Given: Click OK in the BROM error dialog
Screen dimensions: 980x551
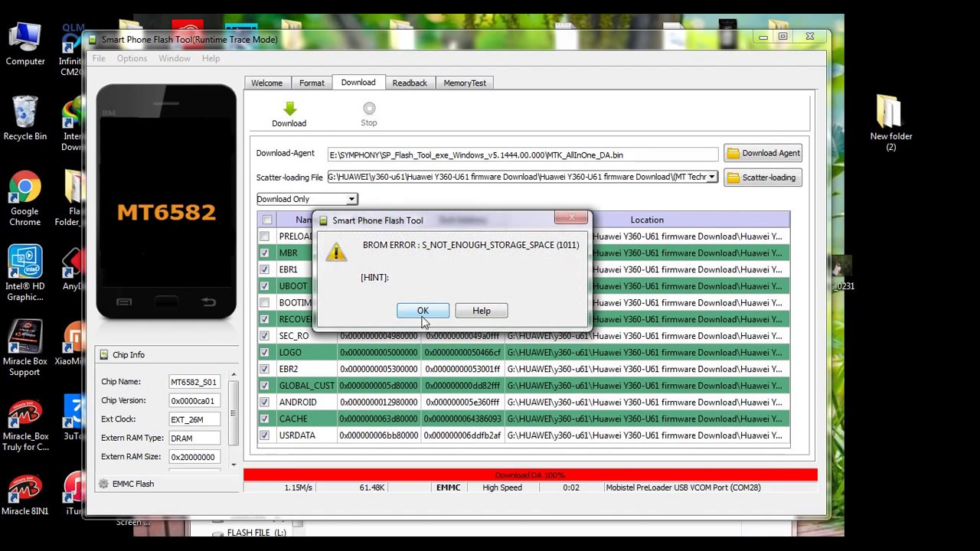Looking at the screenshot, I should pos(423,311).
